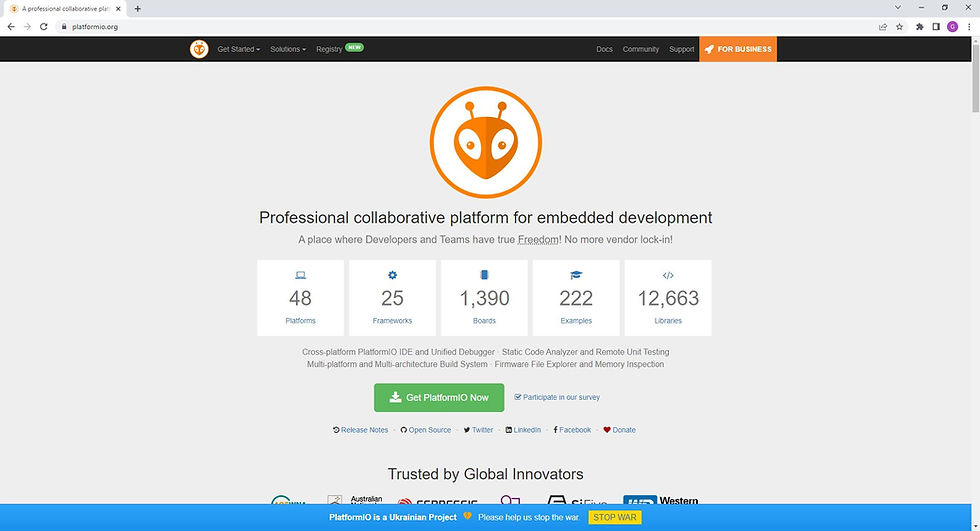The height and width of the screenshot is (531, 980).
Task: Click the Get PlatformIO Now button
Action: [x=439, y=397]
